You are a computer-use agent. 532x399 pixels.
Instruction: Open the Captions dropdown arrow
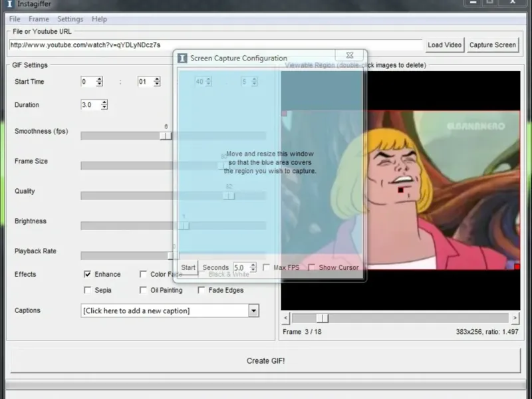tap(253, 311)
